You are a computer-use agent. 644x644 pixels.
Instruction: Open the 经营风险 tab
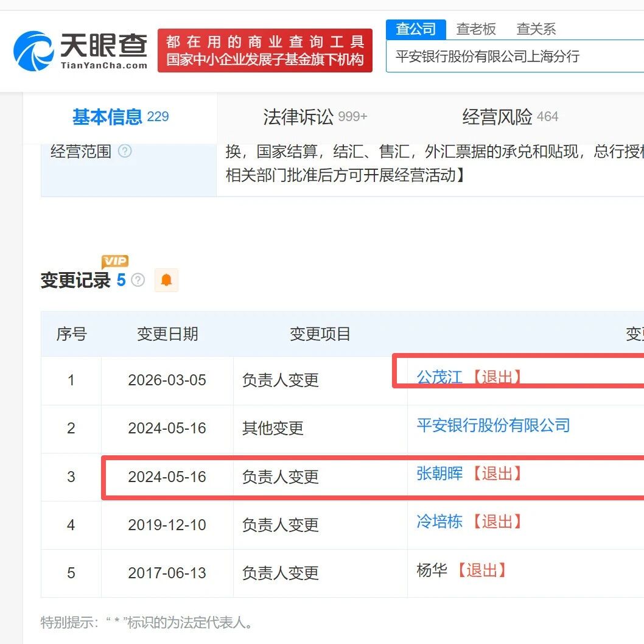click(x=510, y=117)
